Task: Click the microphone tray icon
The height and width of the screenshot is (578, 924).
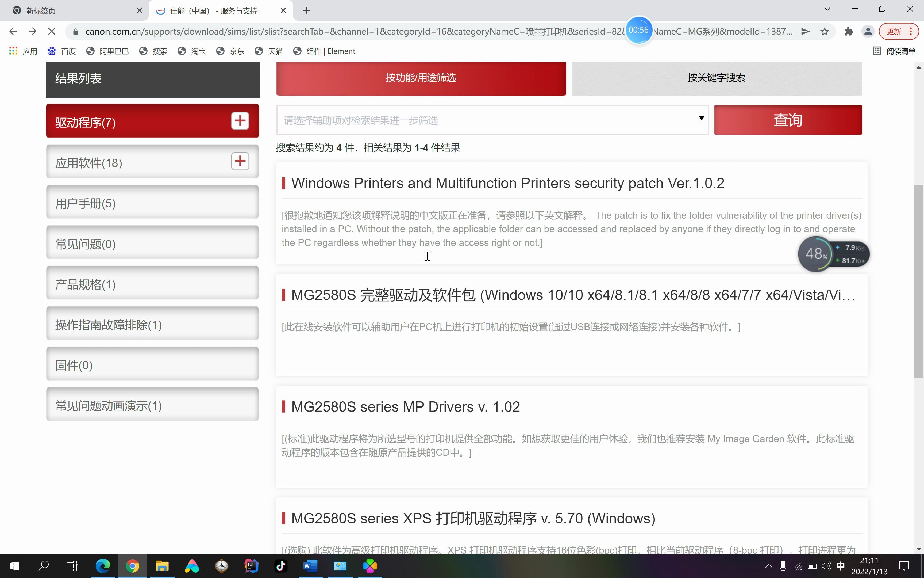Action: tap(783, 566)
